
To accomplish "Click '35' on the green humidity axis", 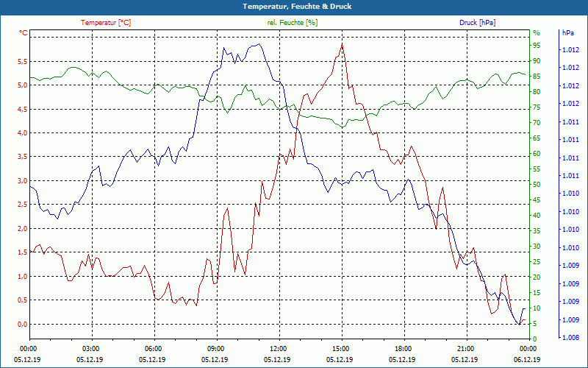I will (537, 231).
